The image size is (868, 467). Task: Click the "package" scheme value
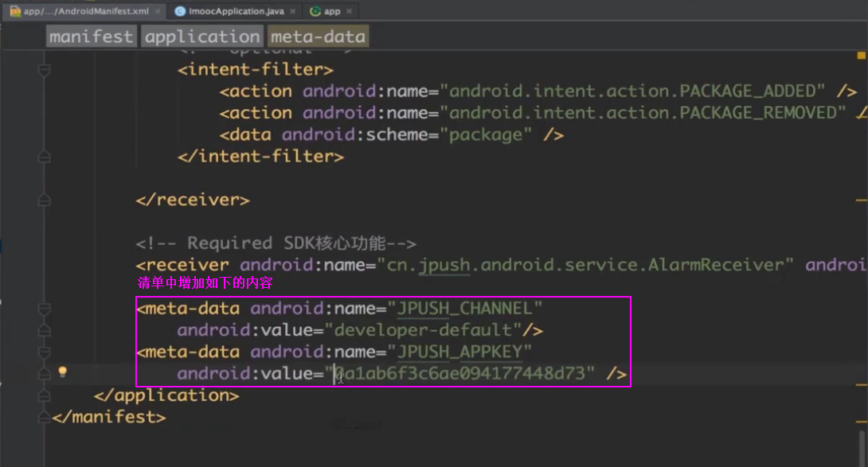pos(485,135)
